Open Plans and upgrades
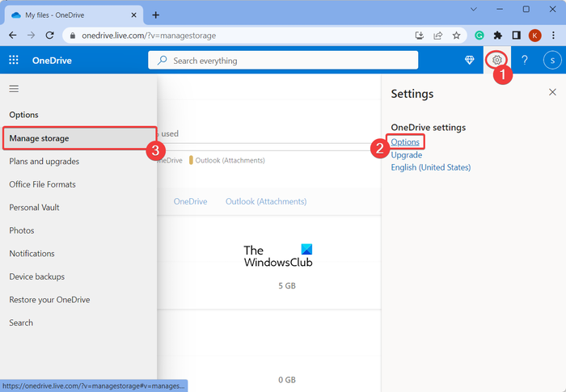This screenshot has height=392, width=566. (44, 162)
